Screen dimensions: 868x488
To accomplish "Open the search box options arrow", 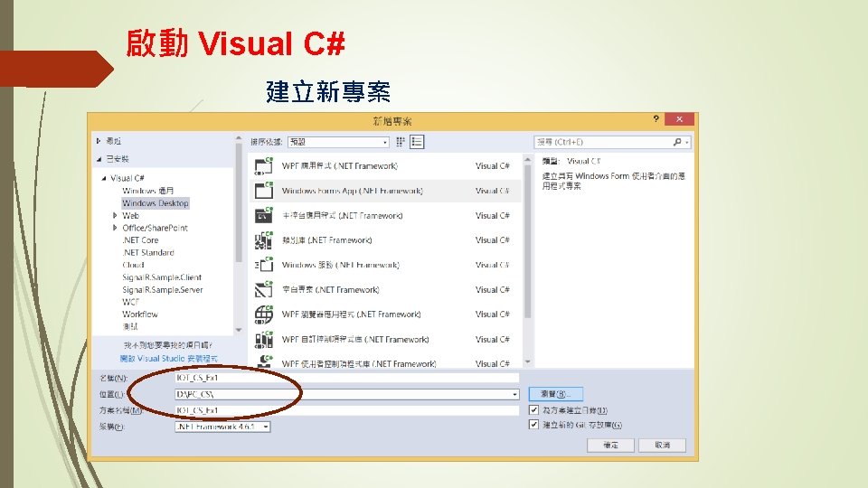I will [687, 142].
